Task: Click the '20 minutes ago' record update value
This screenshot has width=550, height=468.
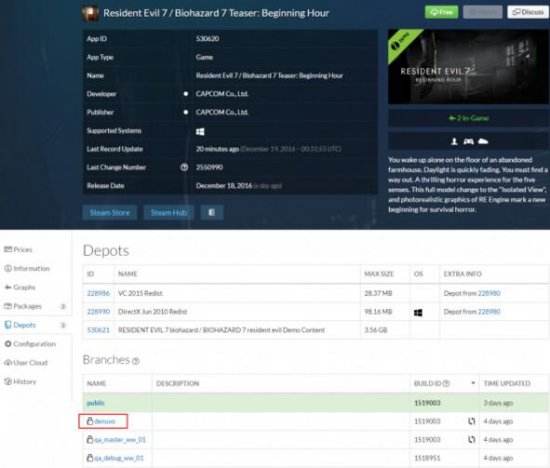Action: [x=217, y=149]
